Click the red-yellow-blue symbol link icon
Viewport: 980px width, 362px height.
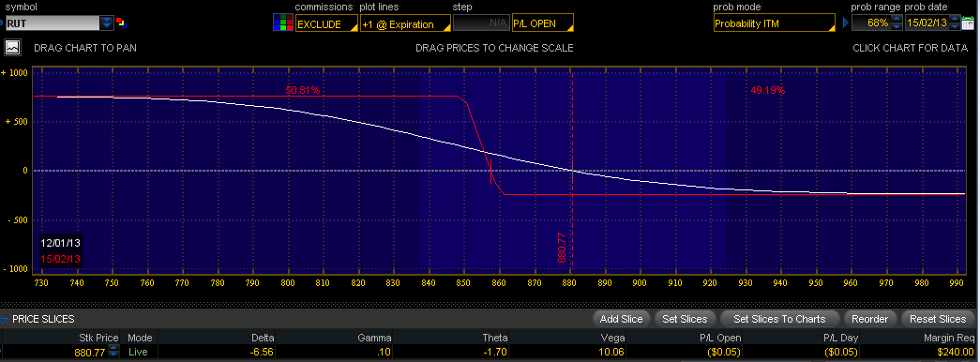(x=122, y=24)
